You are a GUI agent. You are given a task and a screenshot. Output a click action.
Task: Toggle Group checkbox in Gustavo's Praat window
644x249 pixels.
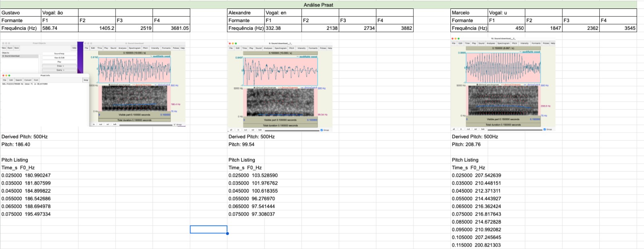175,124
